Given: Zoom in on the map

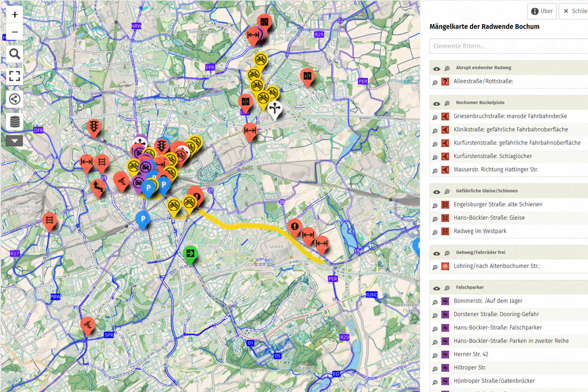Looking at the screenshot, I should [x=14, y=14].
